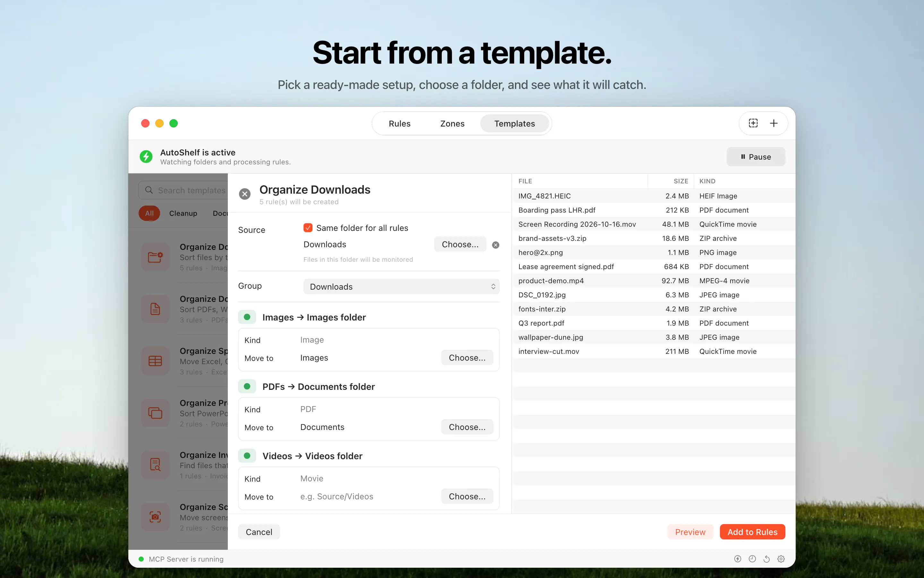Click the invoice search template icon
924x578 pixels.
pyautogui.click(x=155, y=465)
